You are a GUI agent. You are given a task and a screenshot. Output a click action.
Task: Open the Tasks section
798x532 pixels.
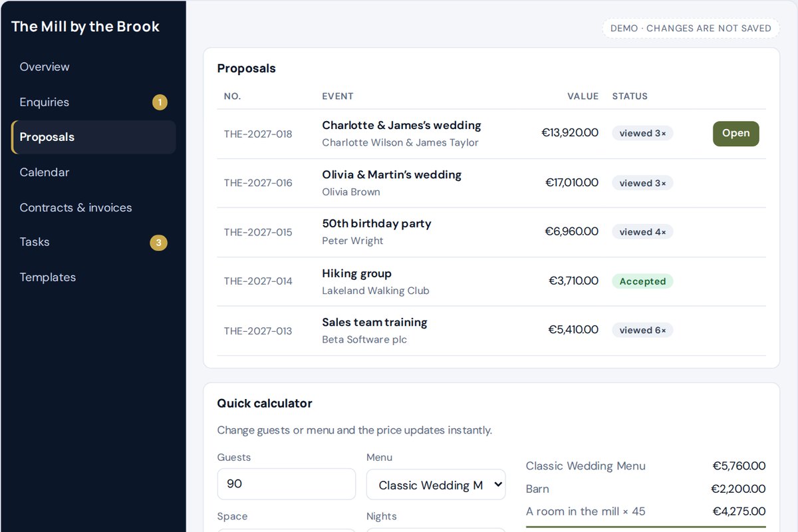click(93, 242)
